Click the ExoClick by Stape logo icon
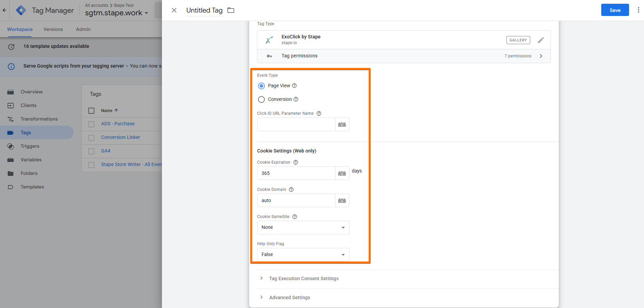644x308 pixels. 269,40
